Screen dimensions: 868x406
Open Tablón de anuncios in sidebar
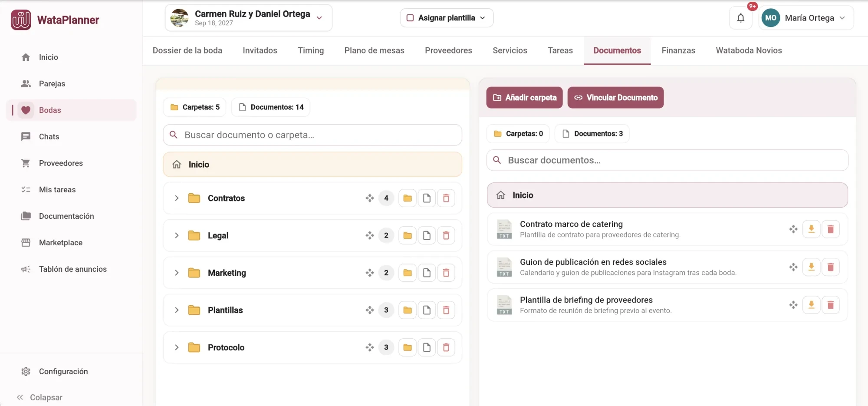[71, 269]
